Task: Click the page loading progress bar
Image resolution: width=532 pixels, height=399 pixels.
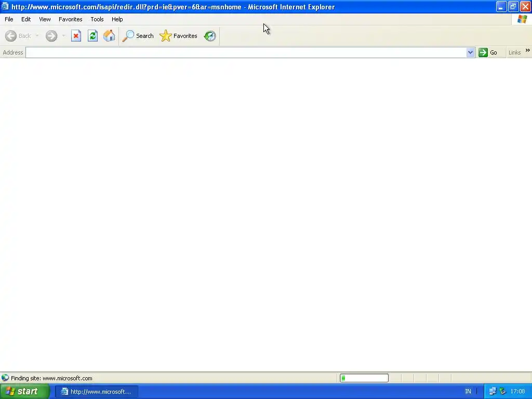Action: click(364, 378)
